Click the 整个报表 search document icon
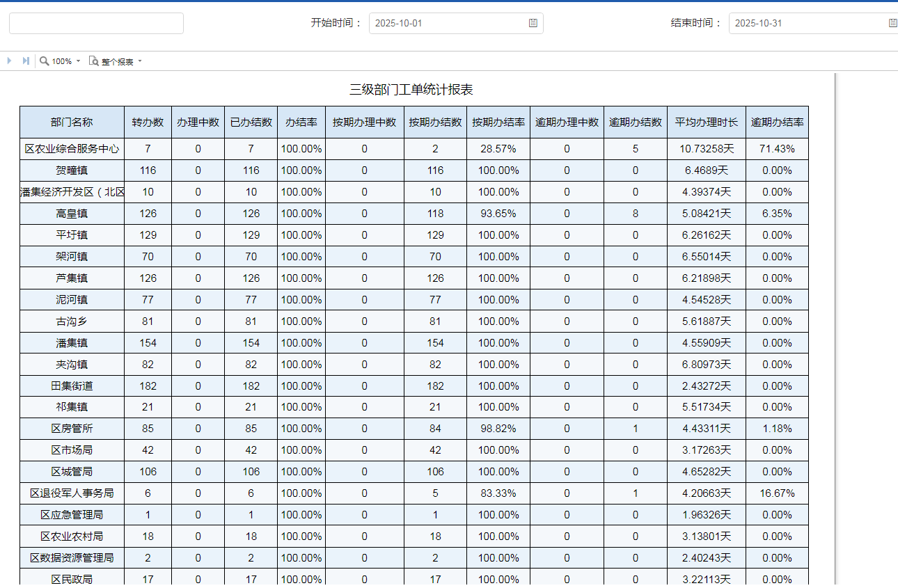The image size is (898, 588). [x=93, y=61]
